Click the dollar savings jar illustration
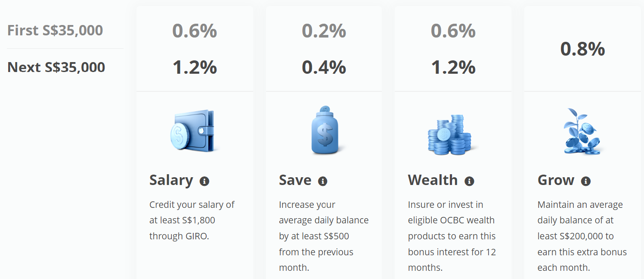 [x=325, y=130]
